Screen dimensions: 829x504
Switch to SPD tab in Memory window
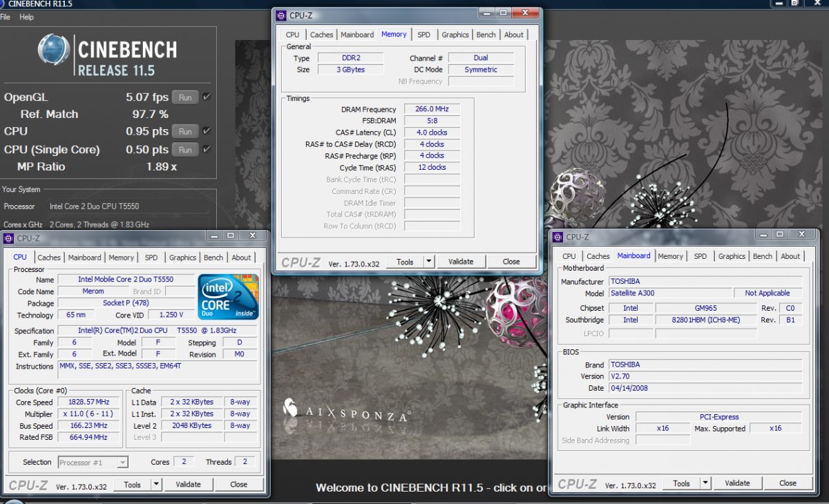pyautogui.click(x=423, y=35)
